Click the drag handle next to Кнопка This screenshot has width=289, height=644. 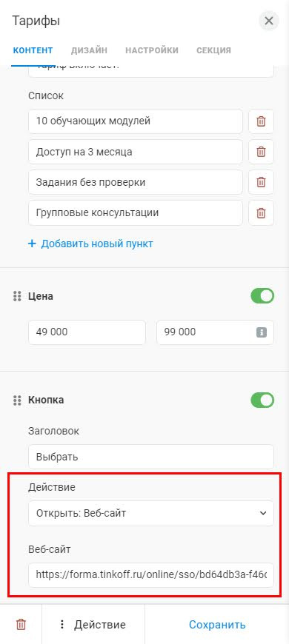[17, 400]
